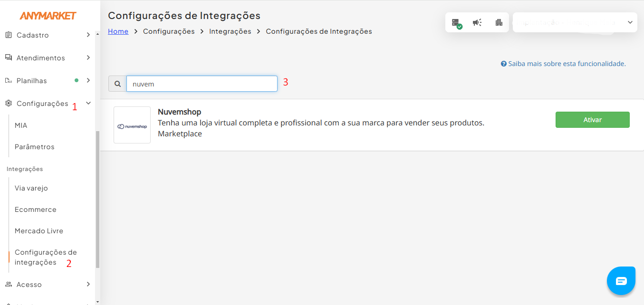Click the sidebar scrollbar down arrow
644x305 pixels.
pyautogui.click(x=97, y=302)
